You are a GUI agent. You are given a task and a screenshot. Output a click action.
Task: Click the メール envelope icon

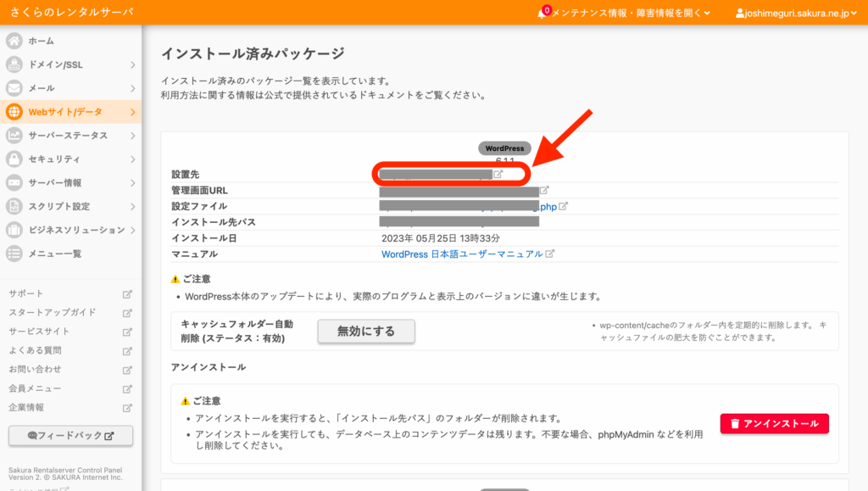[14, 88]
